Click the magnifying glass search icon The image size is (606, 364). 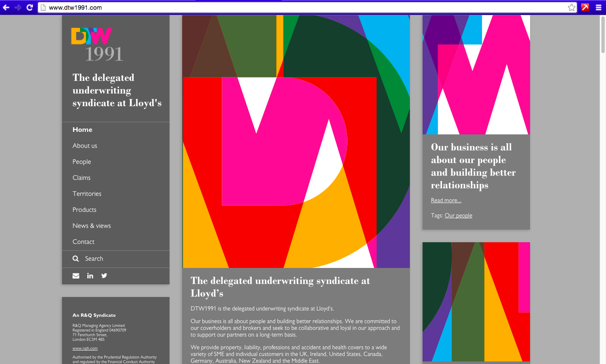tap(76, 259)
